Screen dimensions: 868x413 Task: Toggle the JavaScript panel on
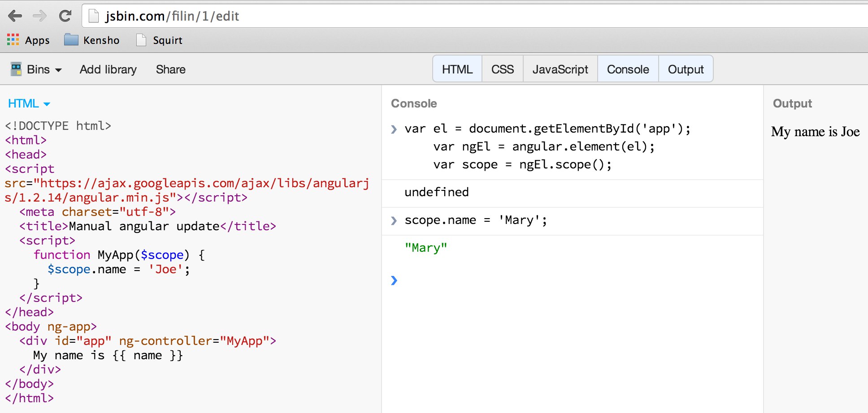click(x=560, y=69)
